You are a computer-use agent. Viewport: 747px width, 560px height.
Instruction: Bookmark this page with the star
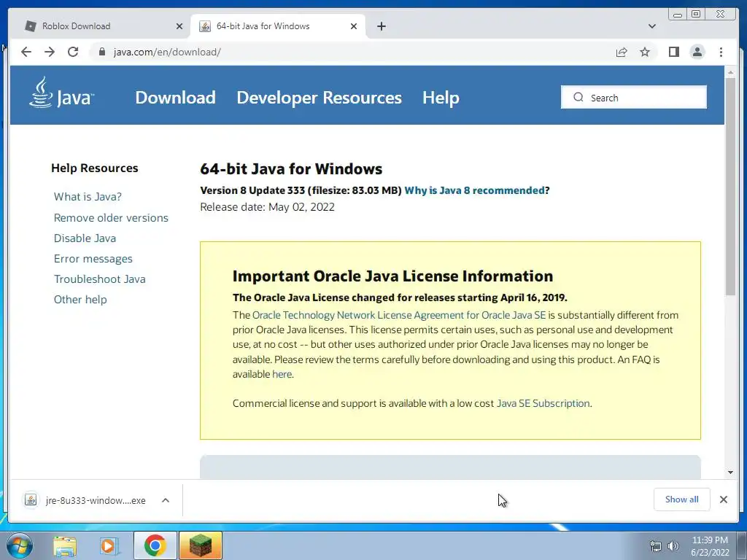(x=645, y=52)
